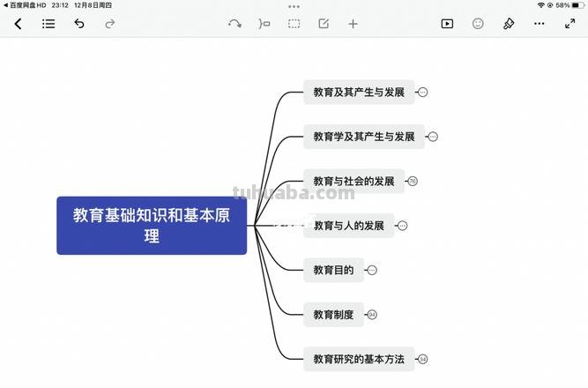This screenshot has width=588, height=388.
Task: Select the 教育学及其产生与发展 topic
Action: point(364,137)
